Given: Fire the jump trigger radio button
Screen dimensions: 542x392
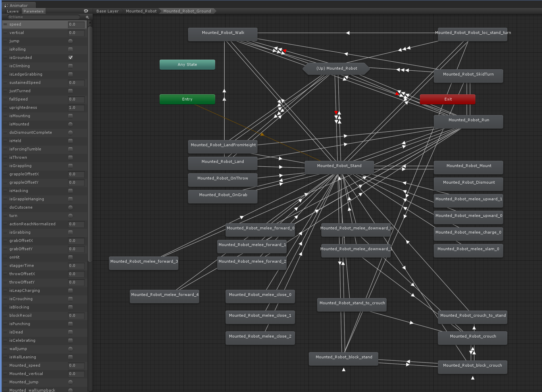Looking at the screenshot, I should [x=70, y=41].
